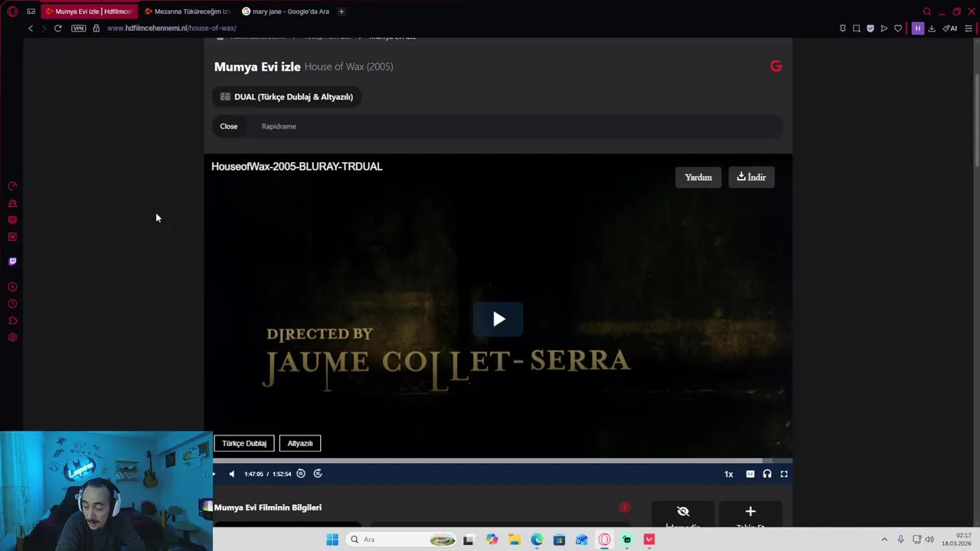Switch to mary jane Google tab
980x551 pixels.
click(286, 11)
